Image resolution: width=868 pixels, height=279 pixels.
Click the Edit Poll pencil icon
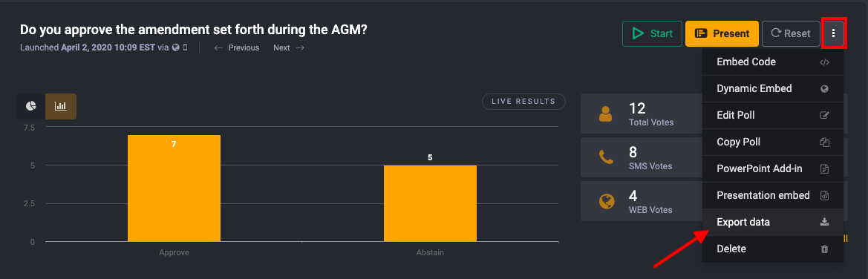tap(824, 115)
